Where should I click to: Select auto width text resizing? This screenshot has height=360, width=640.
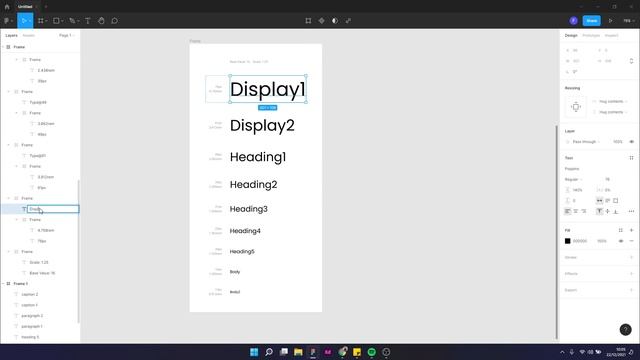[599, 200]
